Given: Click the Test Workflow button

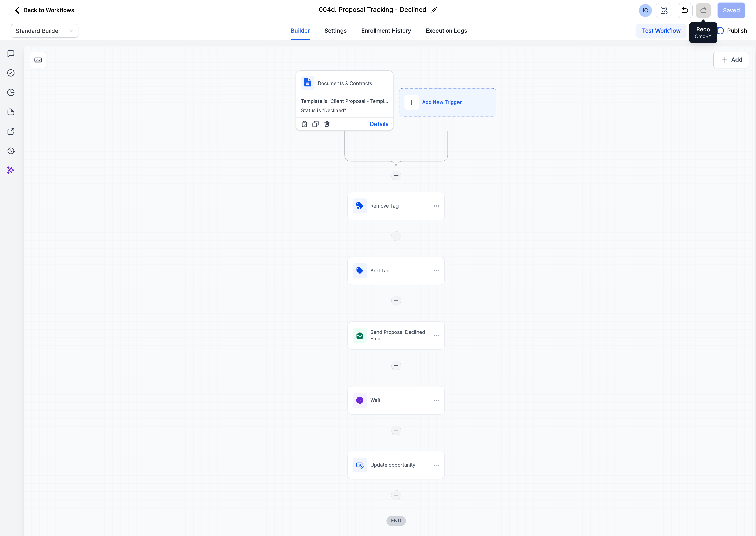Looking at the screenshot, I should pyautogui.click(x=661, y=31).
